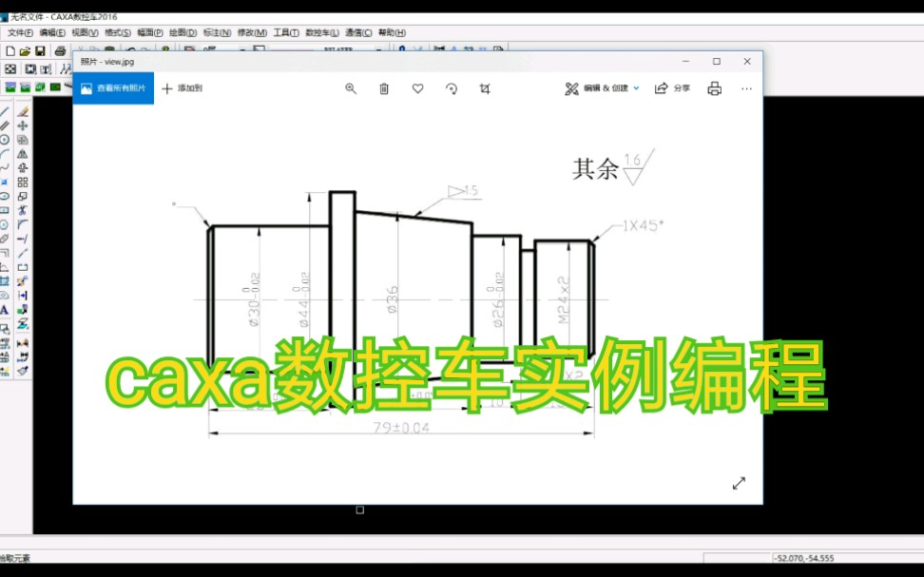Select the Spline curve tool in CAXA
This screenshot has width=924, height=577.
click(5, 168)
